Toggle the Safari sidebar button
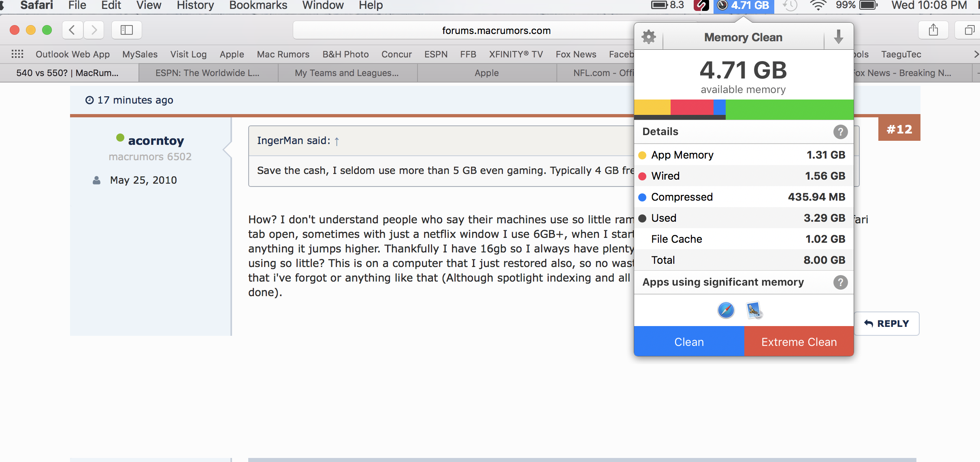The image size is (980, 462). (127, 30)
